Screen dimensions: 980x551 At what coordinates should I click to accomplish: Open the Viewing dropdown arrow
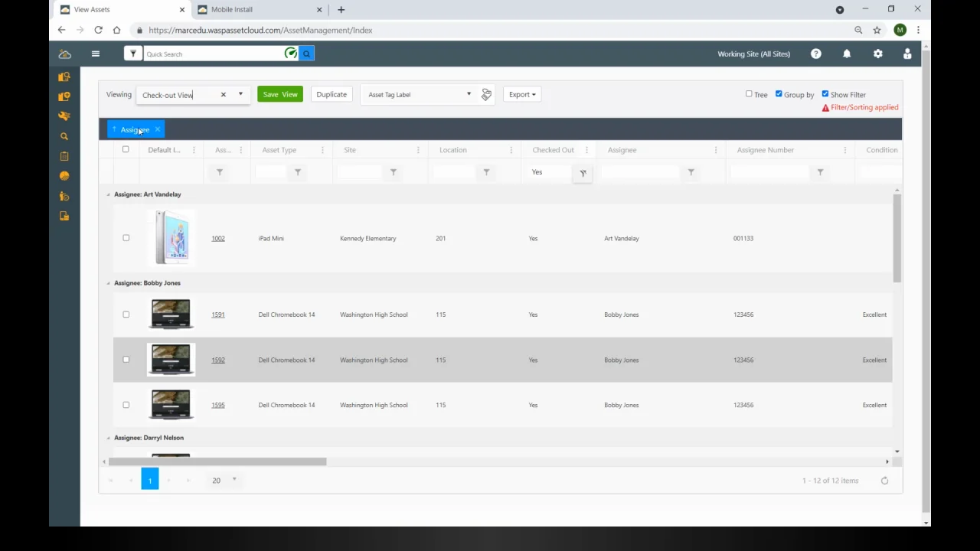pyautogui.click(x=240, y=95)
